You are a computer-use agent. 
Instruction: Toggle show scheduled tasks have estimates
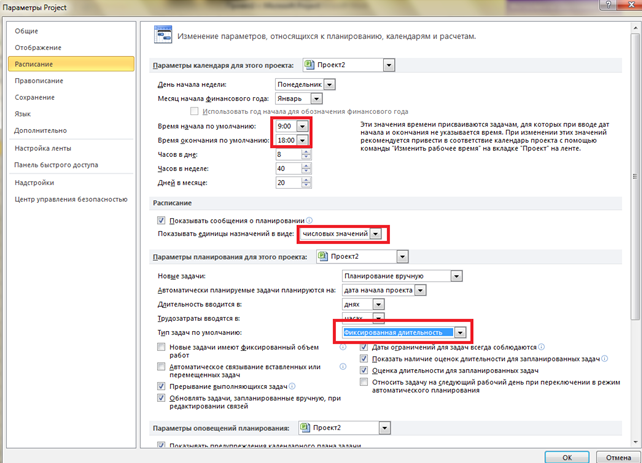(364, 359)
